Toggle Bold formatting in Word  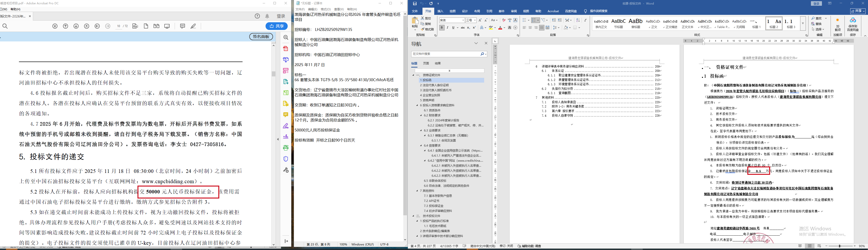442,28
